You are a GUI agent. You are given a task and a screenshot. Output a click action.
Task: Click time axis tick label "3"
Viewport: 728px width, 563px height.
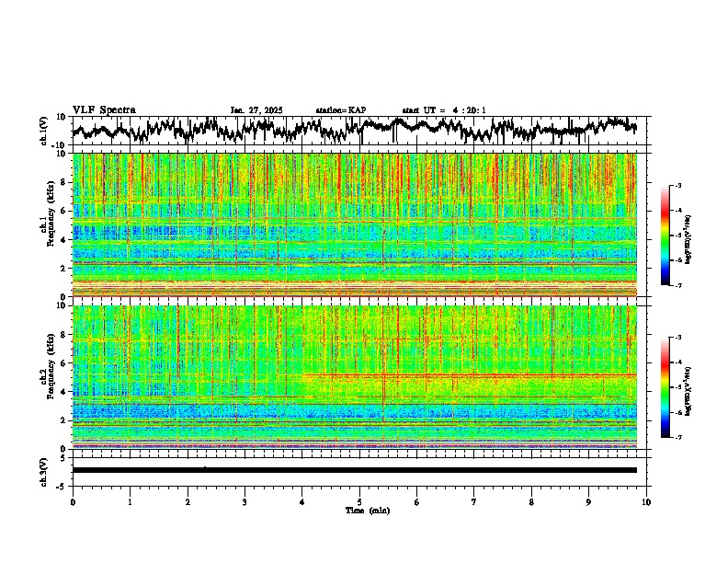tap(245, 502)
